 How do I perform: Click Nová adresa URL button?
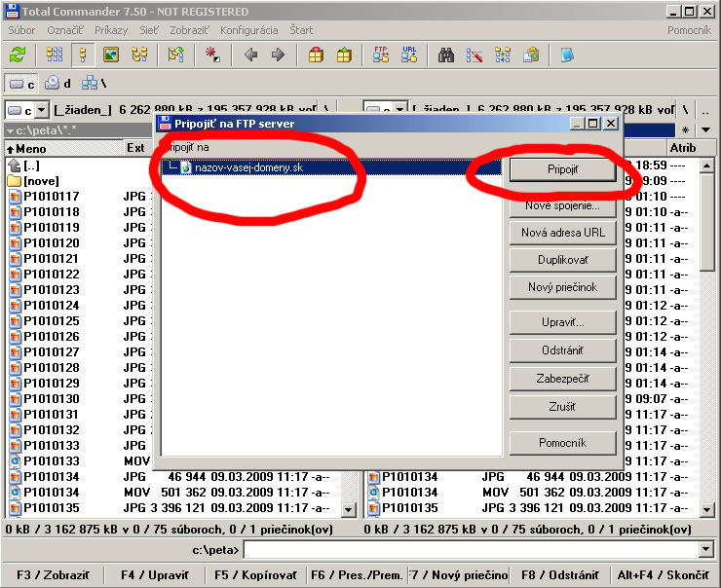(x=563, y=233)
